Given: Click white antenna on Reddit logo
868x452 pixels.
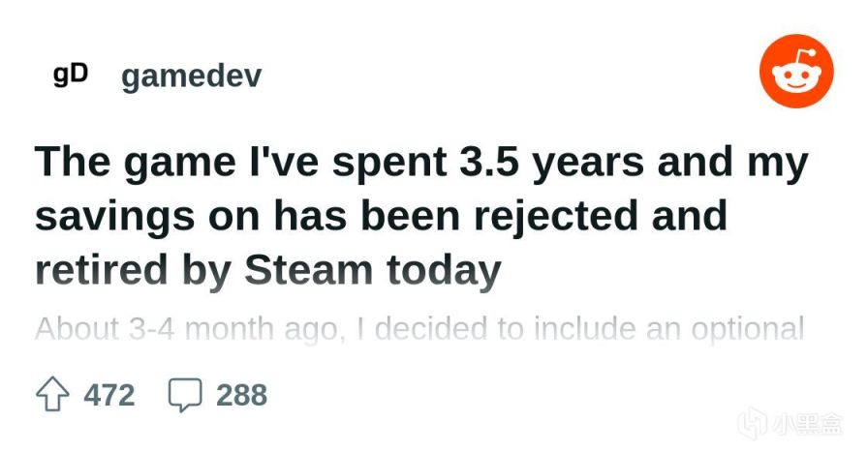Looking at the screenshot, I should tap(804, 55).
